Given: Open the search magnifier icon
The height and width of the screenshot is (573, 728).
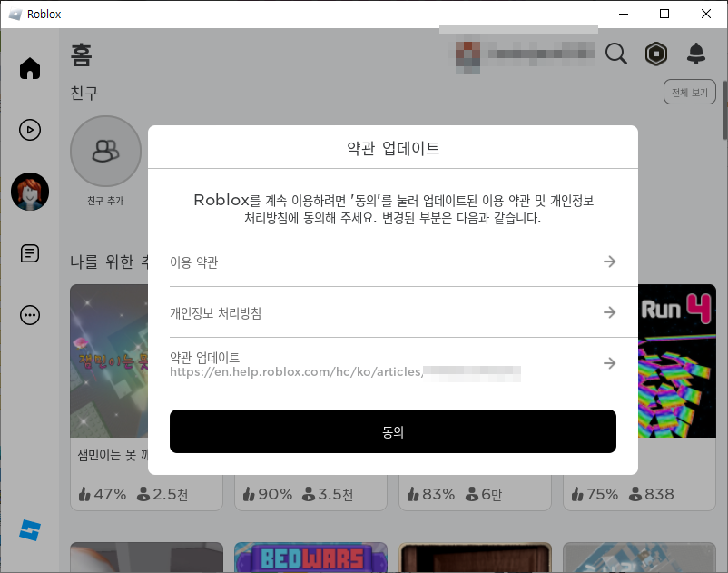Looking at the screenshot, I should point(616,54).
